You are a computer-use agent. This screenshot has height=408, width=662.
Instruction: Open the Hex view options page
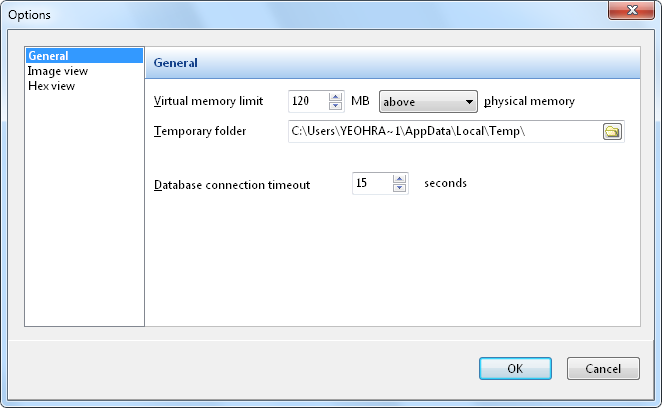51,86
